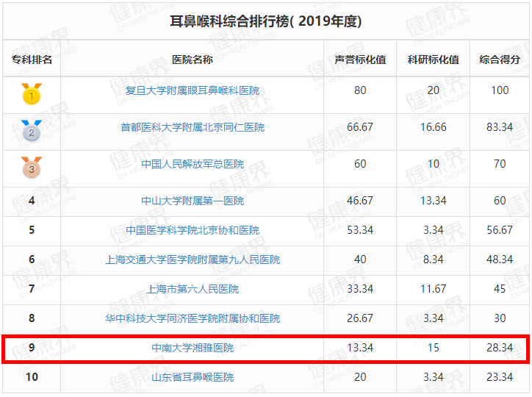
Task: Click the 28.34 score in row 9
Action: (x=500, y=348)
